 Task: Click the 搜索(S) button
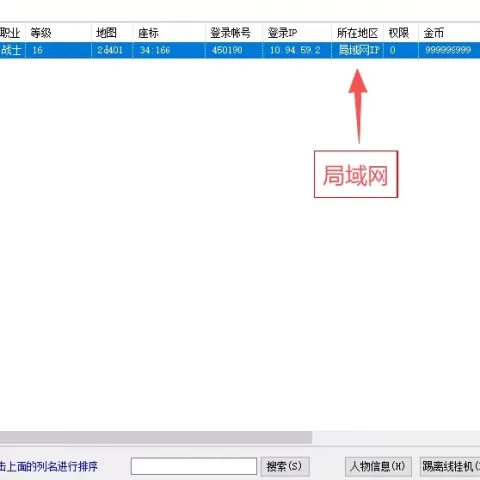(x=285, y=466)
